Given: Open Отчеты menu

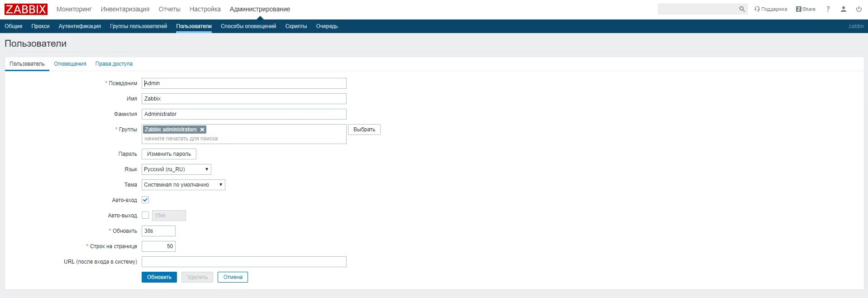Looking at the screenshot, I should tap(169, 9).
